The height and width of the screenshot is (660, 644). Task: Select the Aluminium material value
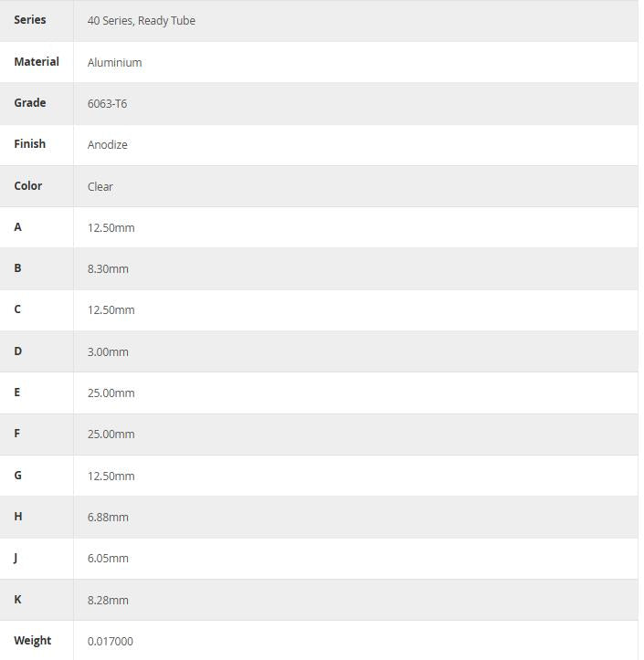pyautogui.click(x=115, y=63)
